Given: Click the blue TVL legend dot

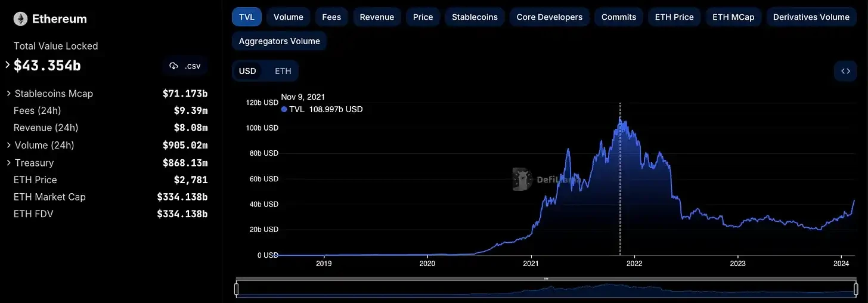Looking at the screenshot, I should [284, 110].
